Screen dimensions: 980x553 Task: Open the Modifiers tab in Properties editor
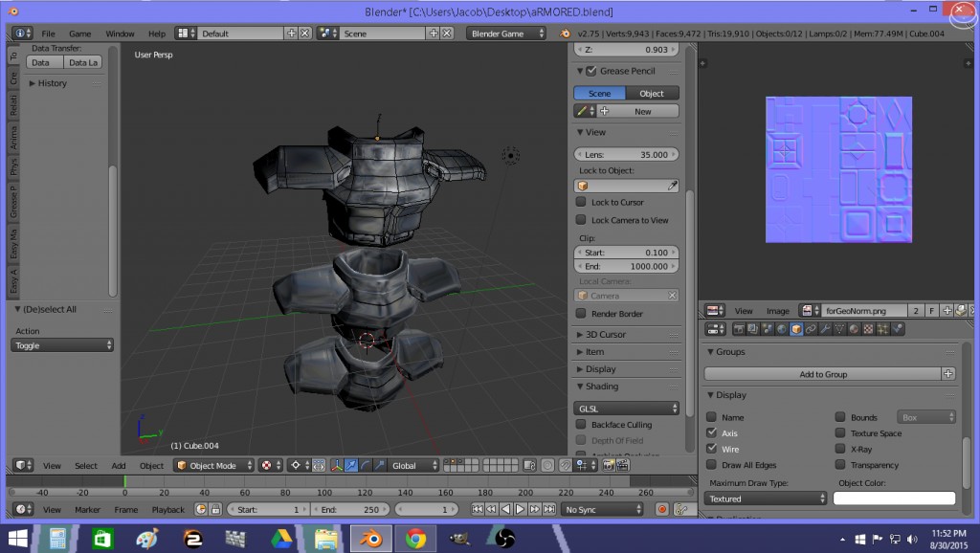tap(826, 328)
